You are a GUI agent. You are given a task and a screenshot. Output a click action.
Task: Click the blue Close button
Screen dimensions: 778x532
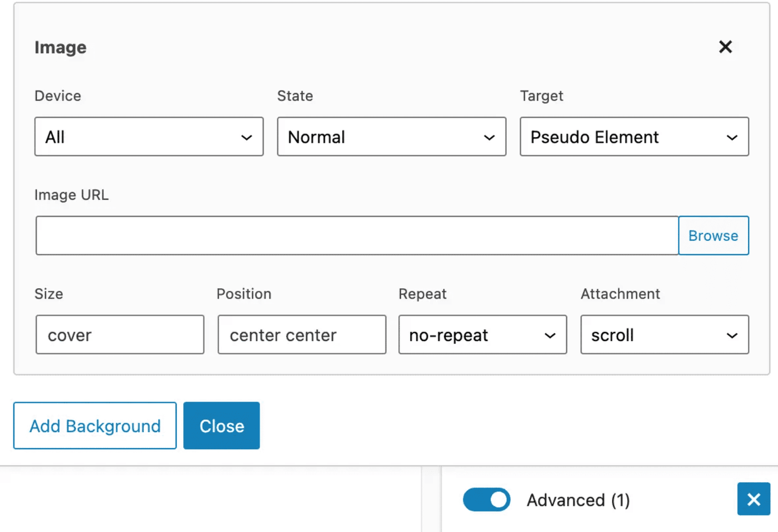pyautogui.click(x=221, y=426)
